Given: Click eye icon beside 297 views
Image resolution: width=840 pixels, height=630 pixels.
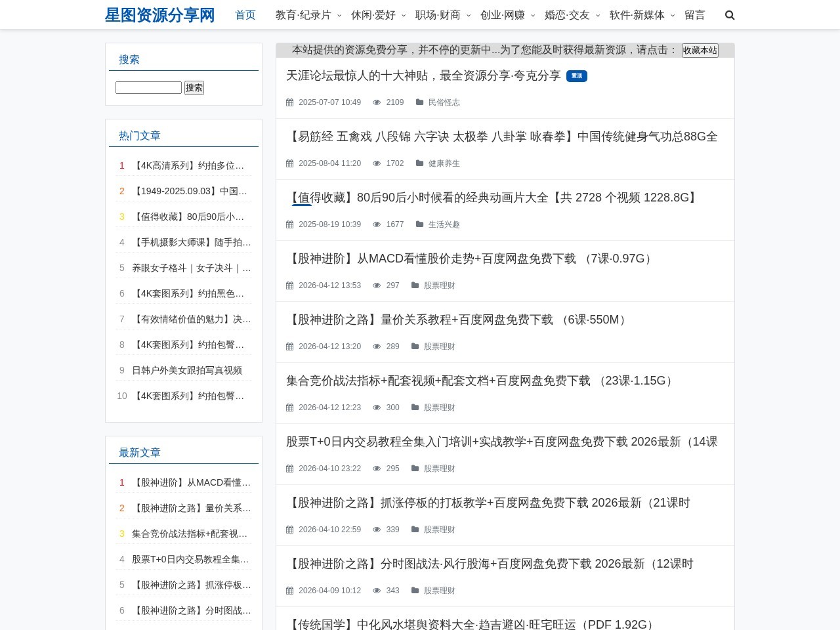Looking at the screenshot, I should point(377,285).
